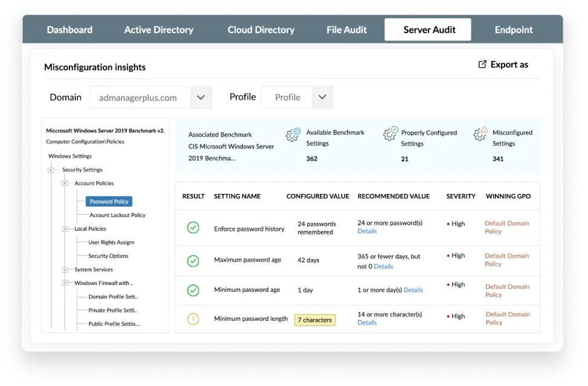The width and height of the screenshot is (588, 386).
Task: Open the Endpoint tab
Action: [x=514, y=30]
